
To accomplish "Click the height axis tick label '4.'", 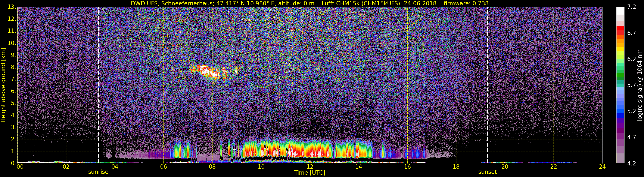I will 13,115.
